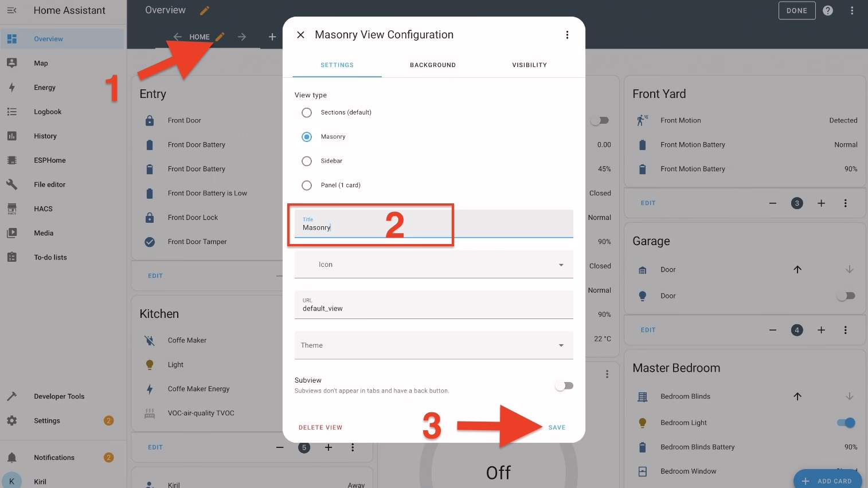This screenshot has width=868, height=488.
Task: Switch to the Background tab
Action: point(433,65)
